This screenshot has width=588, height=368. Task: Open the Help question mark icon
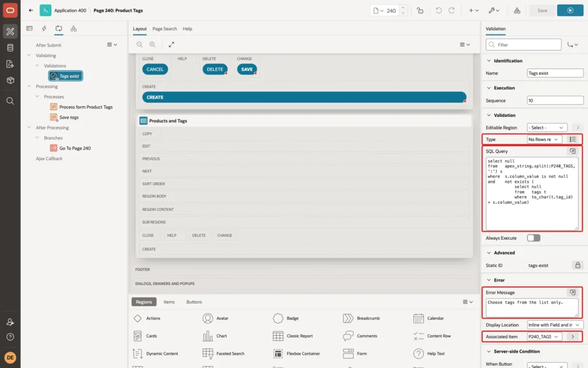click(x=10, y=337)
